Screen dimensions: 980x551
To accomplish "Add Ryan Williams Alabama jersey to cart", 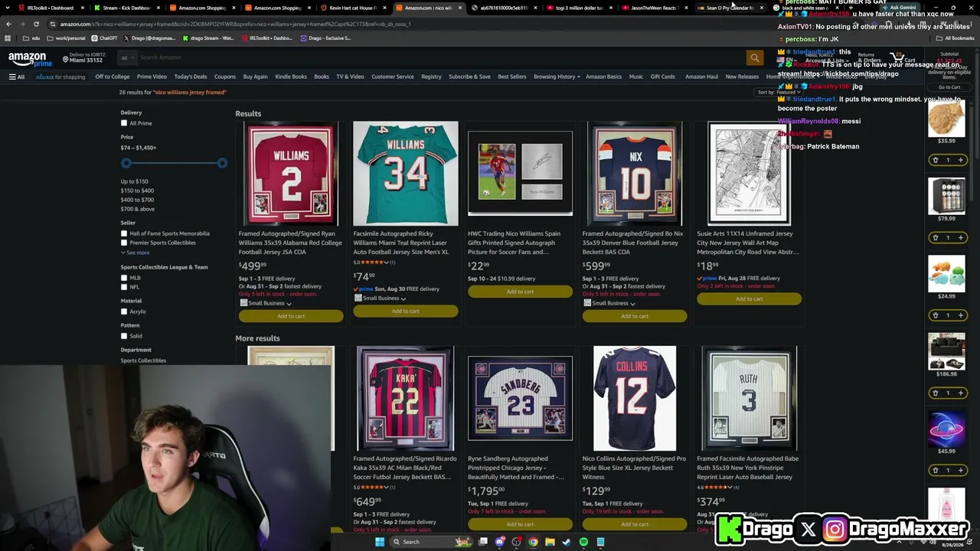I will pyautogui.click(x=291, y=316).
